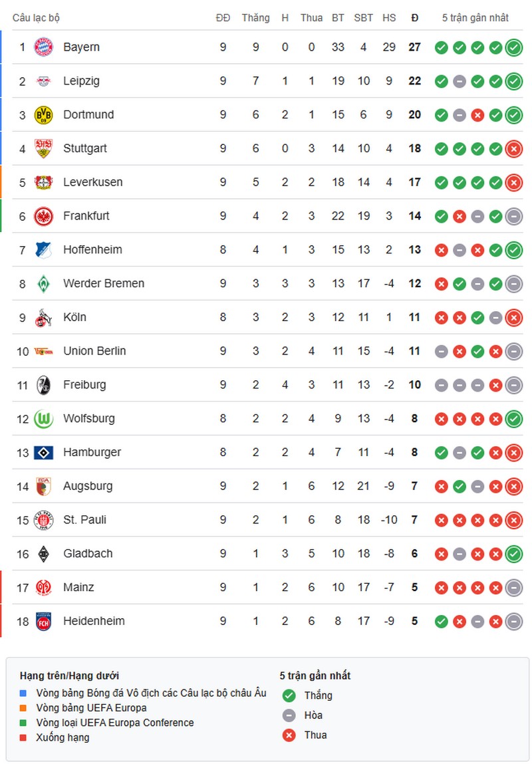Select Leipzig's draw result icon
This screenshot has width=532, height=764.
tap(459, 80)
